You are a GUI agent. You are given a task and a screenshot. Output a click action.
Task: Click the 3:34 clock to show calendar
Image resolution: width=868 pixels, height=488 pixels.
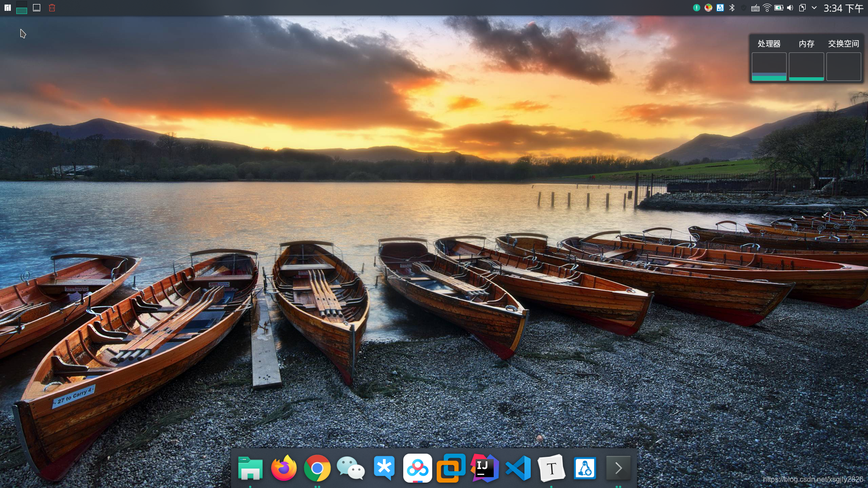click(x=843, y=8)
